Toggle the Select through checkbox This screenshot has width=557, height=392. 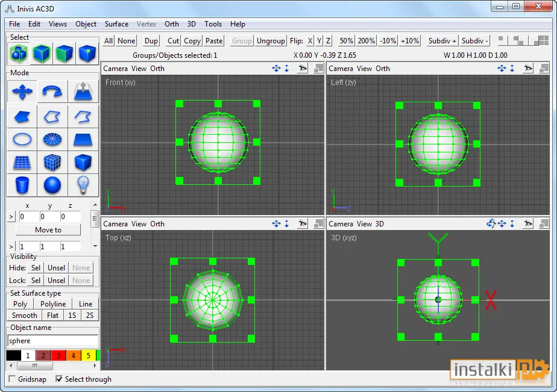59,379
